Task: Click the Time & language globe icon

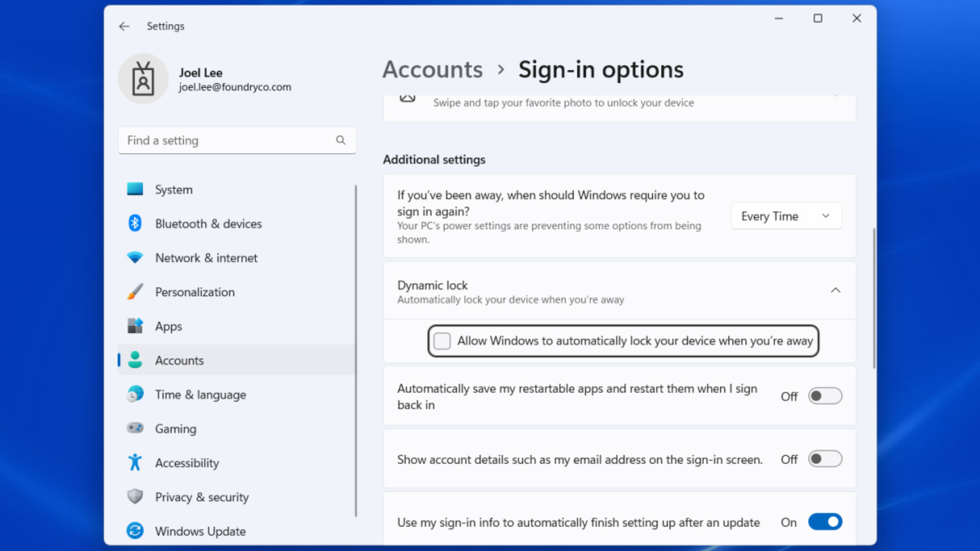Action: (135, 394)
